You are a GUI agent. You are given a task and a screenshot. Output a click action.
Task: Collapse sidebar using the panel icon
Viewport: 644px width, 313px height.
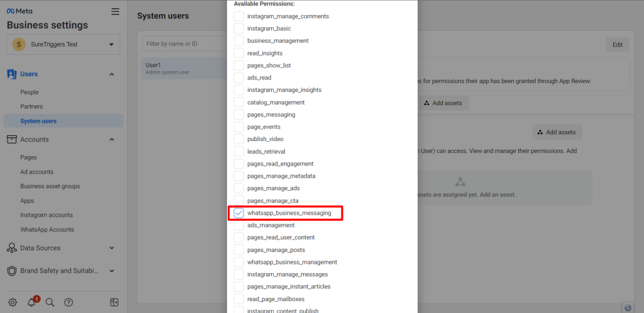tap(114, 302)
